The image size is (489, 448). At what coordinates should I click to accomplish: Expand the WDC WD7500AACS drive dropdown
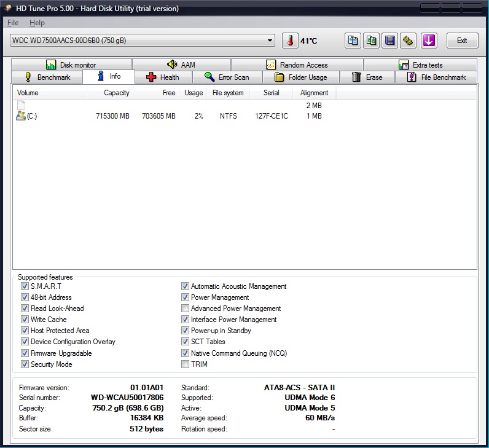pyautogui.click(x=270, y=41)
